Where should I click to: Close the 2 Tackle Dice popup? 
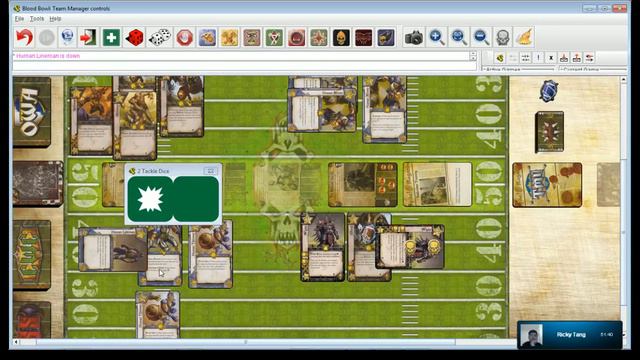click(x=211, y=171)
